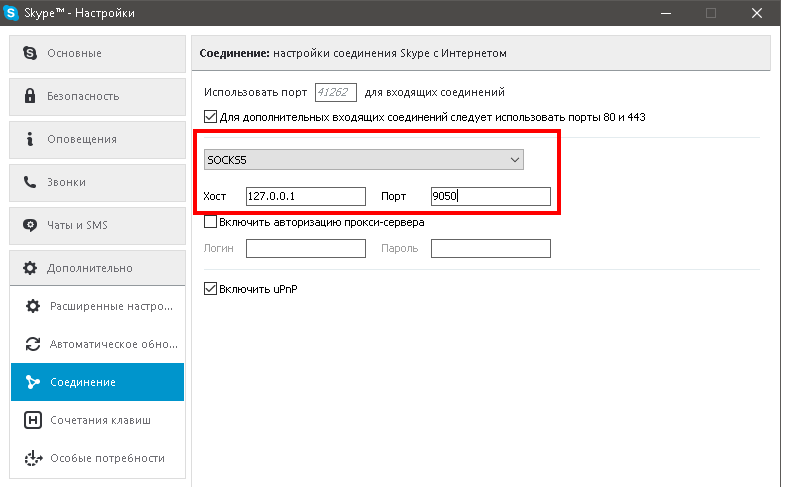Open the Чаты и SMS section
The width and height of the screenshot is (789, 487).
97,225
